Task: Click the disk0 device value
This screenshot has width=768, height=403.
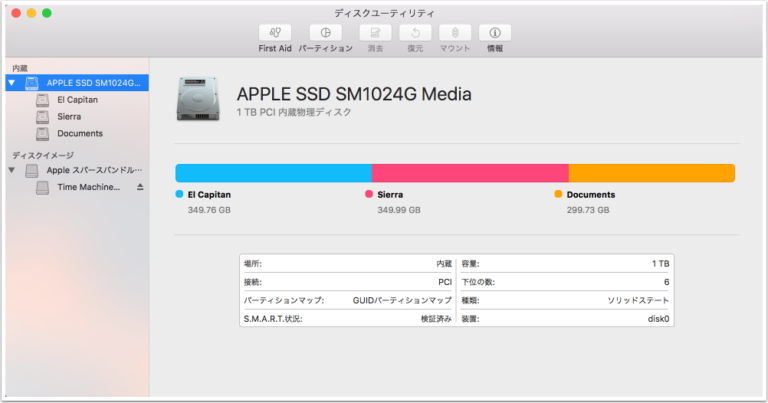Action: click(658, 319)
